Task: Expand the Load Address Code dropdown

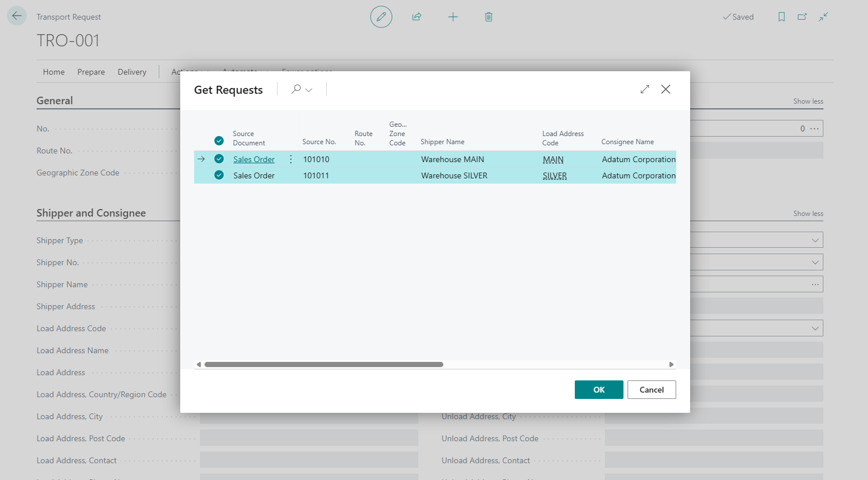Action: click(815, 328)
